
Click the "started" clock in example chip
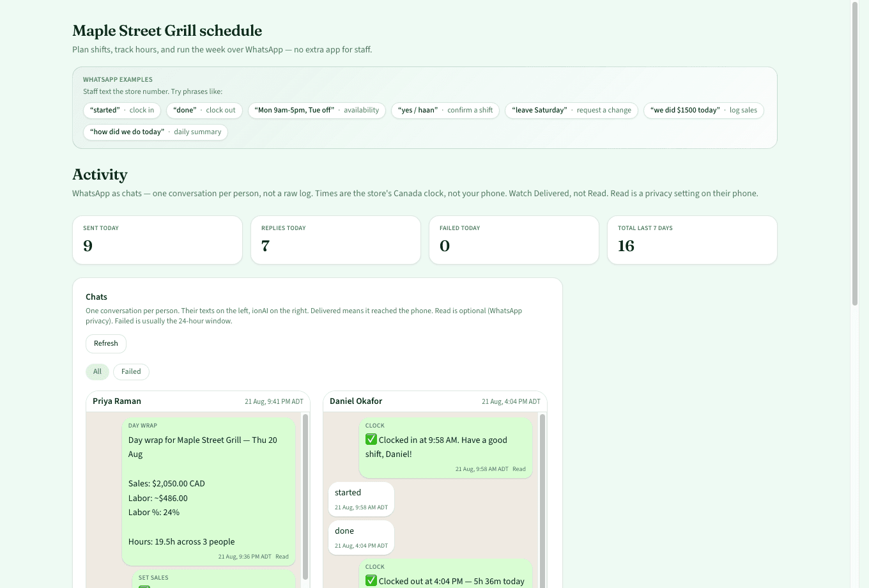pyautogui.click(x=122, y=111)
